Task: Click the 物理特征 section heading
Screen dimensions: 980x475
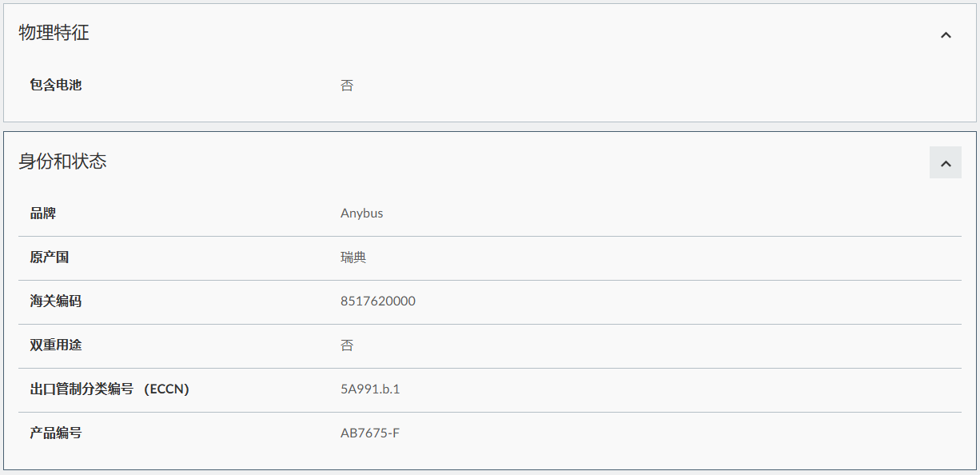Action: [54, 34]
